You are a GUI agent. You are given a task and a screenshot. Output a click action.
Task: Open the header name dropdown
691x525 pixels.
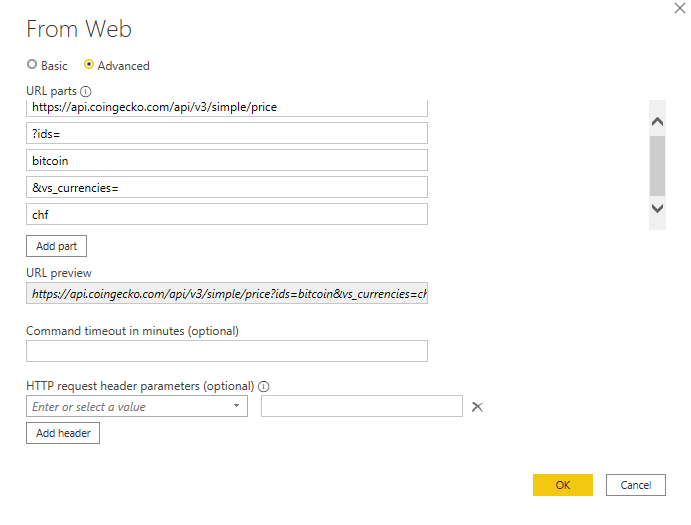click(x=237, y=407)
